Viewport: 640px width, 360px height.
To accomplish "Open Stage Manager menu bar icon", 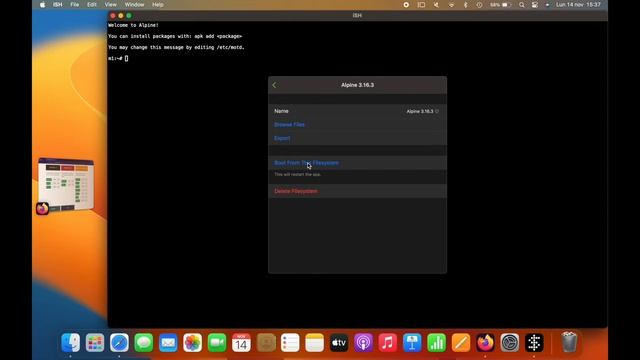I will (x=421, y=4).
